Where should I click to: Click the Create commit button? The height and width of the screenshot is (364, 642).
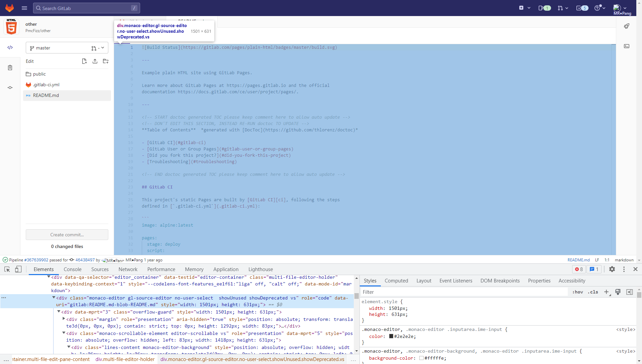tap(67, 235)
